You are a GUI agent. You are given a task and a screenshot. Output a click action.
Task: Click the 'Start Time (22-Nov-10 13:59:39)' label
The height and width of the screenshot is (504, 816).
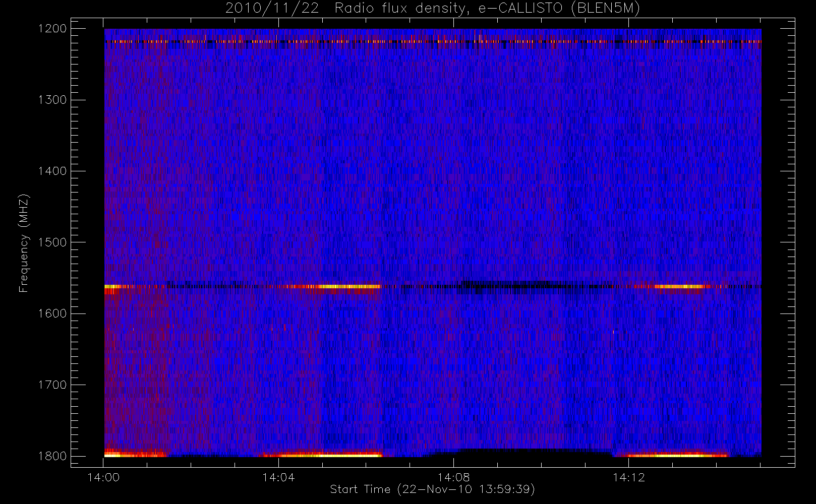tap(432, 489)
